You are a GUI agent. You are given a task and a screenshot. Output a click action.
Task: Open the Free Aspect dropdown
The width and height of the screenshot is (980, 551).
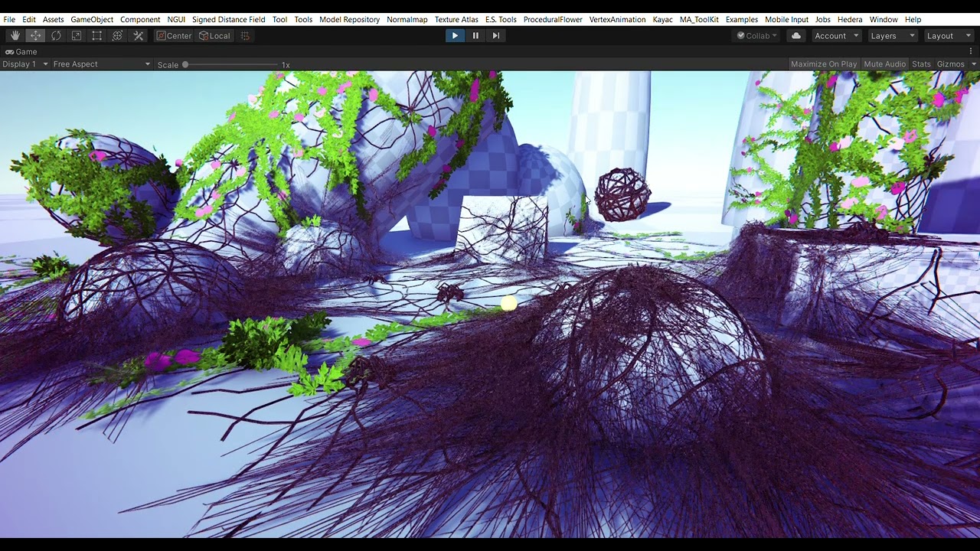pyautogui.click(x=102, y=64)
